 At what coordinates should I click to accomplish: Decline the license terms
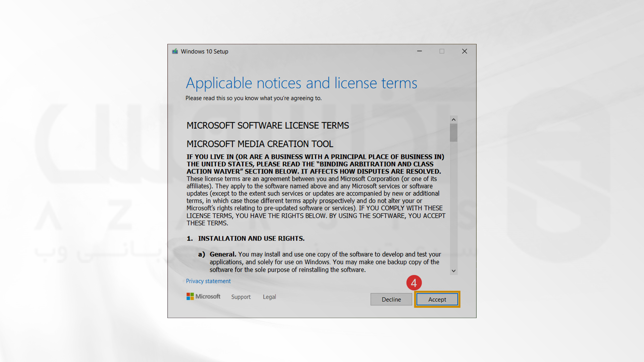(x=391, y=299)
